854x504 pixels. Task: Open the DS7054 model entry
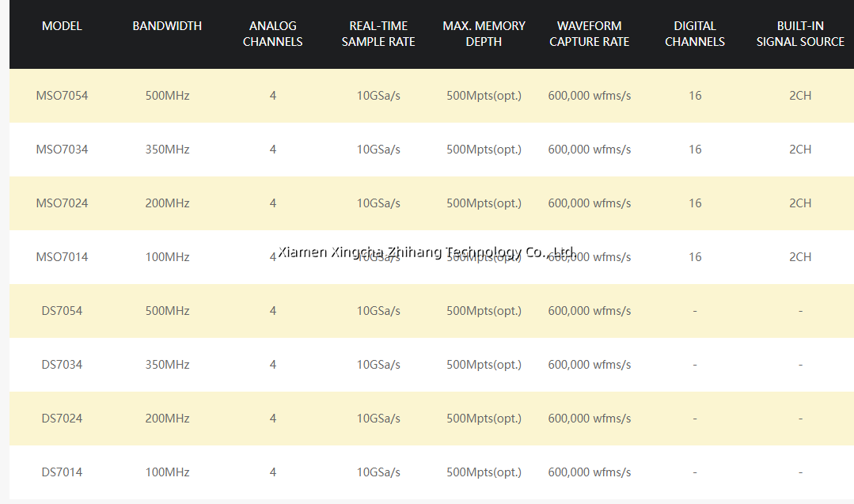tap(62, 311)
